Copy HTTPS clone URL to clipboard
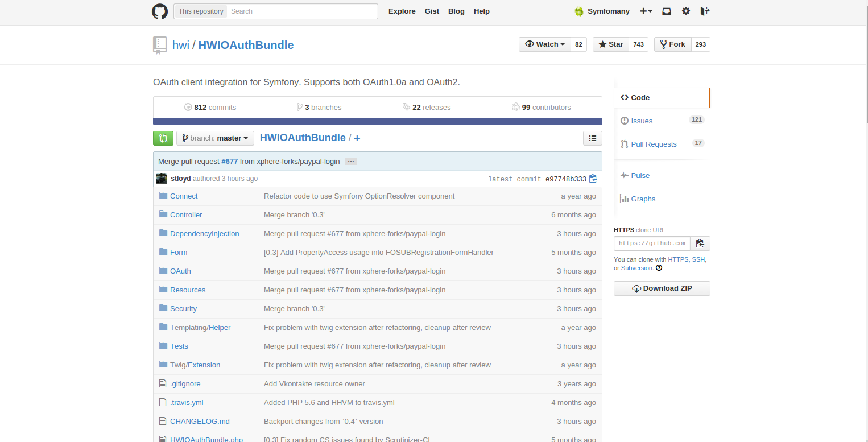This screenshot has height=442, width=868. (x=700, y=243)
